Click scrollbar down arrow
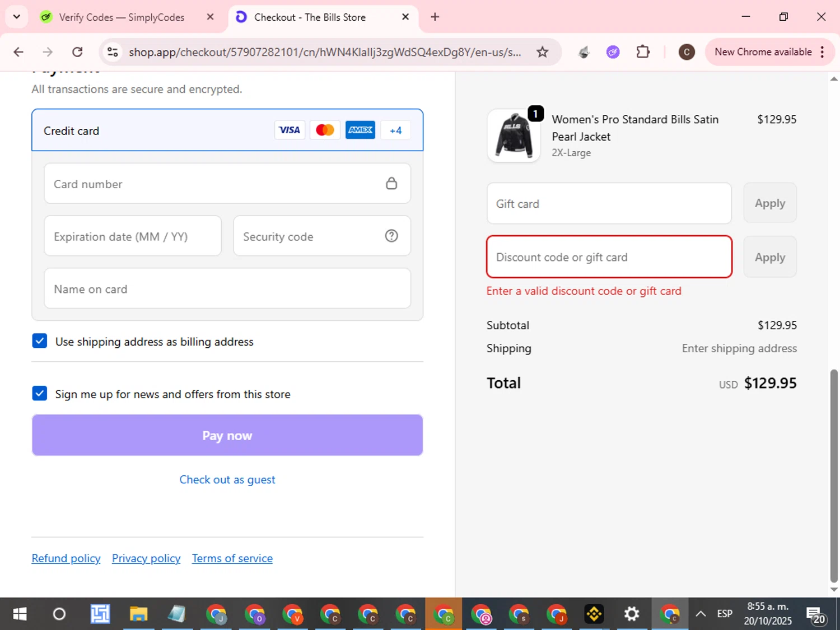Viewport: 840px width, 630px height. click(x=834, y=589)
